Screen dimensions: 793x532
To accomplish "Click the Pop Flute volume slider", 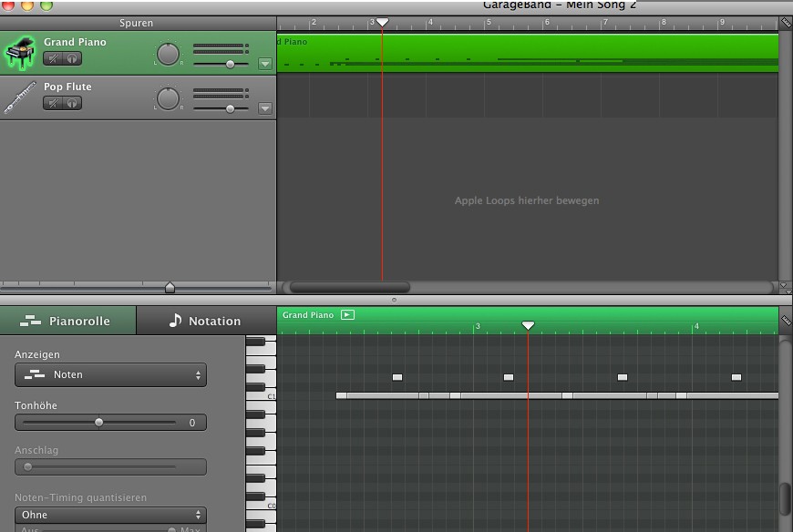I will pos(221,108).
